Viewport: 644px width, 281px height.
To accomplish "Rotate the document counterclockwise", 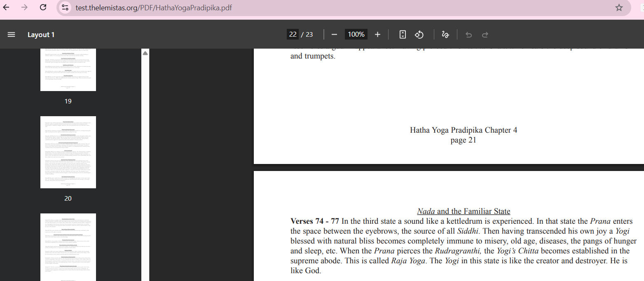I will coord(419,35).
